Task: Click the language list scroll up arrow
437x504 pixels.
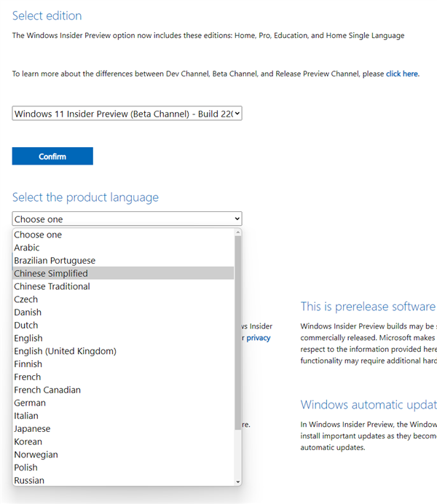Action: click(238, 233)
